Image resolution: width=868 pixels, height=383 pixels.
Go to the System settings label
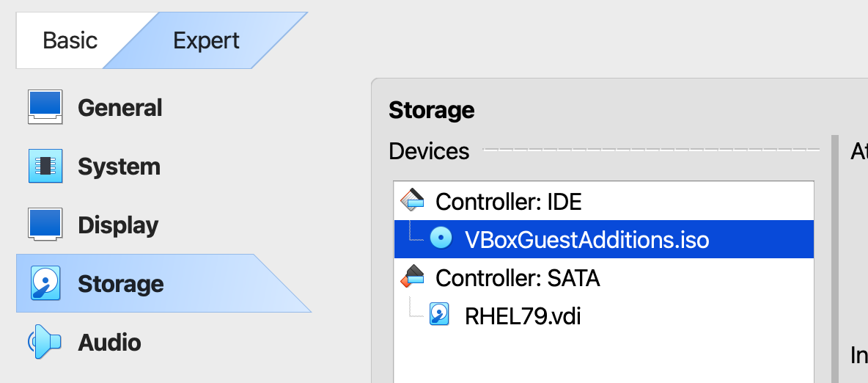pyautogui.click(x=119, y=167)
